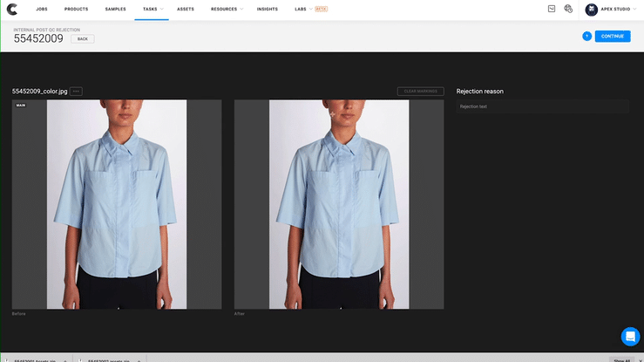644x362 pixels.
Task: Expand the Tasks menu chevron
Action: (162, 9)
